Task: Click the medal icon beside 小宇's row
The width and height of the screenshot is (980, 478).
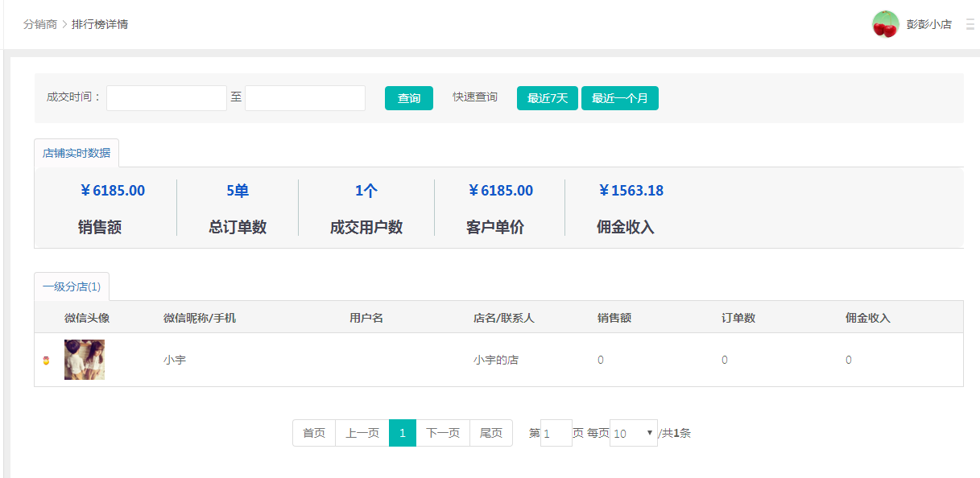Action: 46,361
